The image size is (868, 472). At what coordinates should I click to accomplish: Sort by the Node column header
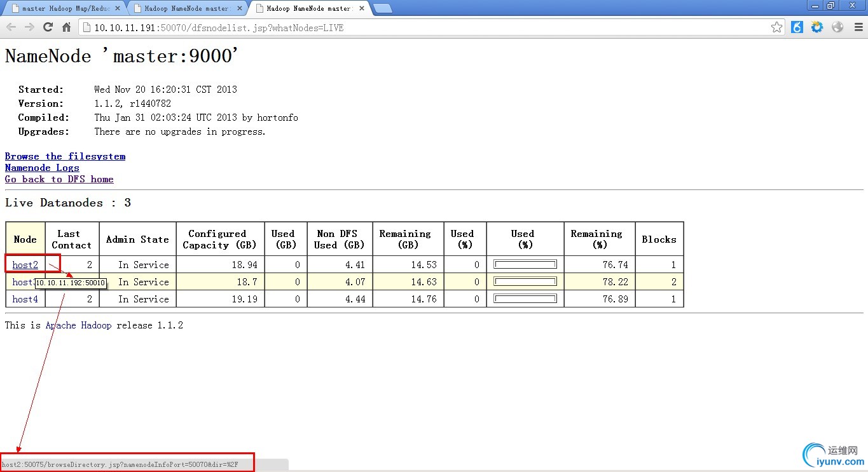pyautogui.click(x=25, y=239)
